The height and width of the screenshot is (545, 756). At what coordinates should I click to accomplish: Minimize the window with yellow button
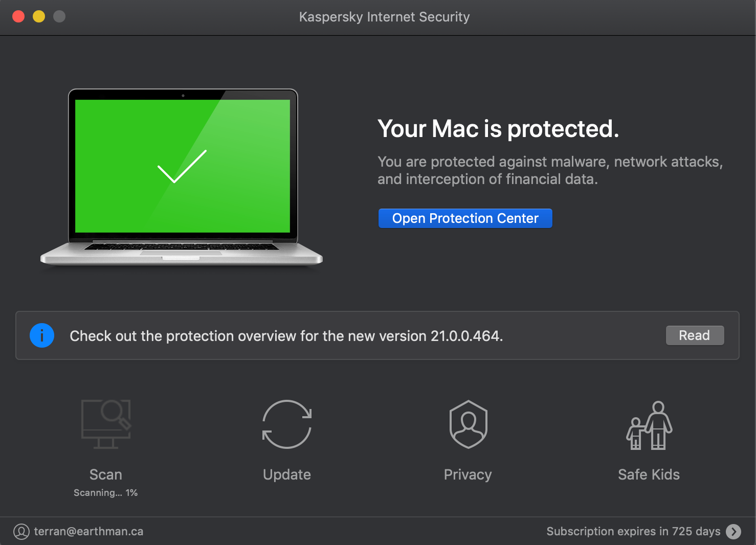[x=39, y=16]
